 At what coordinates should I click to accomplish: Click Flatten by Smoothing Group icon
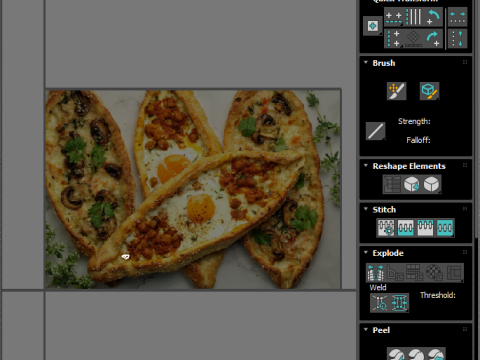click(415, 273)
